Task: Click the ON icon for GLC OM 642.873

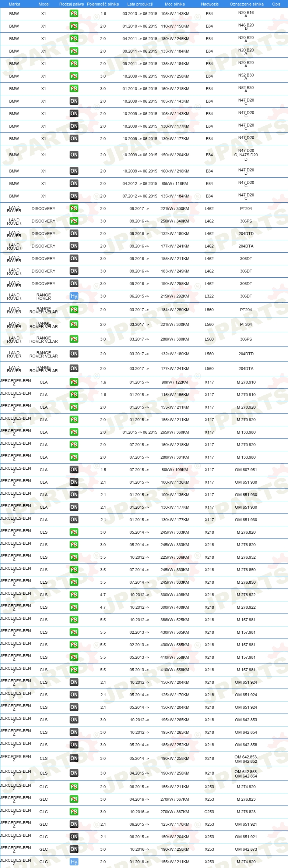Action: pyautogui.click(x=74, y=849)
